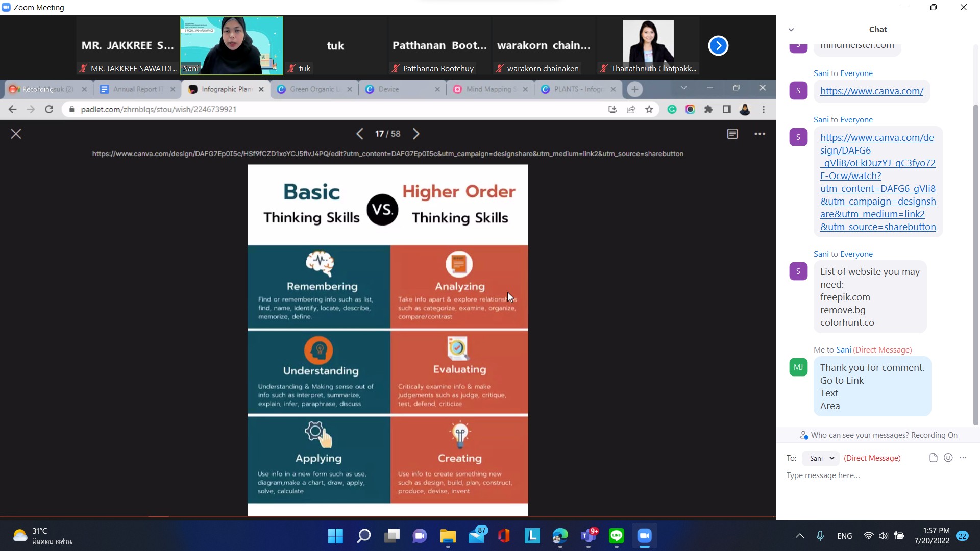Toggle microphone in Windows system tray
The height and width of the screenshot is (551, 980).
point(820,536)
